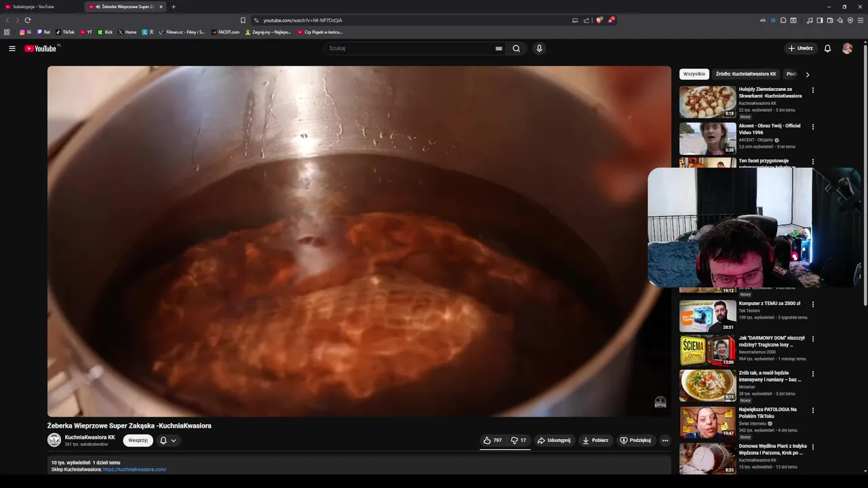Open YouTube notifications bell
868x488 pixels.
(827, 48)
